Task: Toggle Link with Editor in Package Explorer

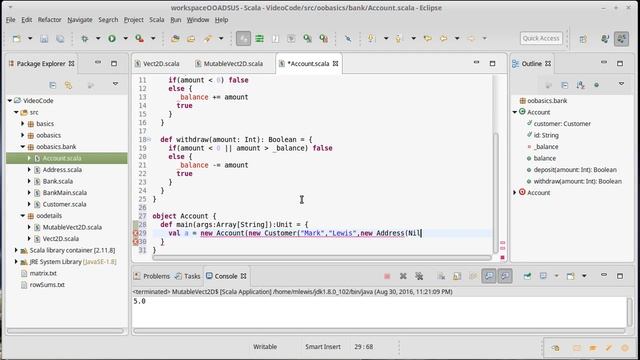Action: pyautogui.click(x=68, y=85)
